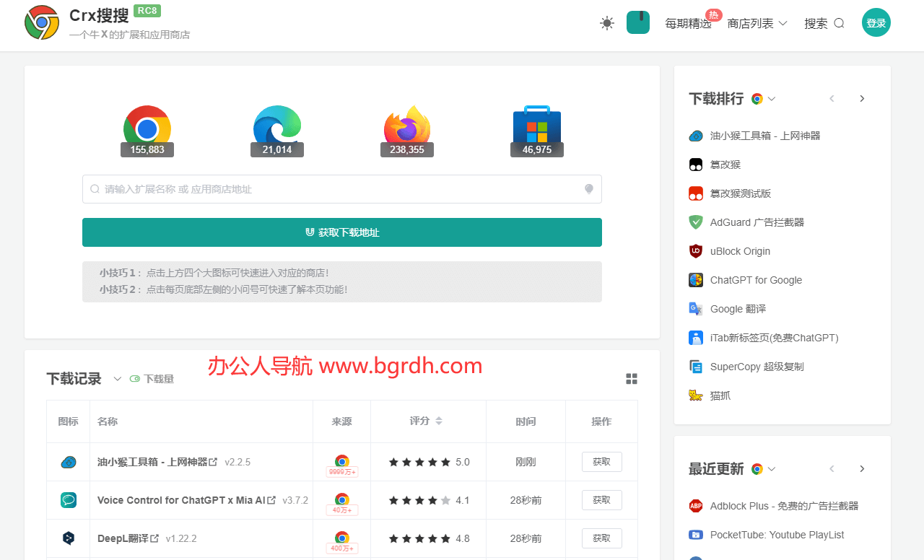Click the 名称 column header
This screenshot has width=924, height=560.
[108, 421]
